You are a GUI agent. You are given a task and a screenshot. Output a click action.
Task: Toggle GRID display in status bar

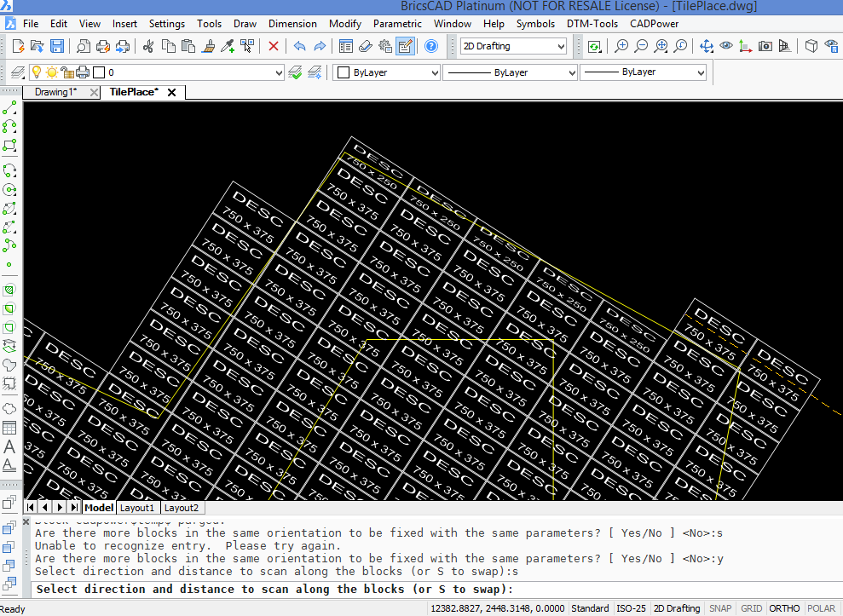point(751,608)
